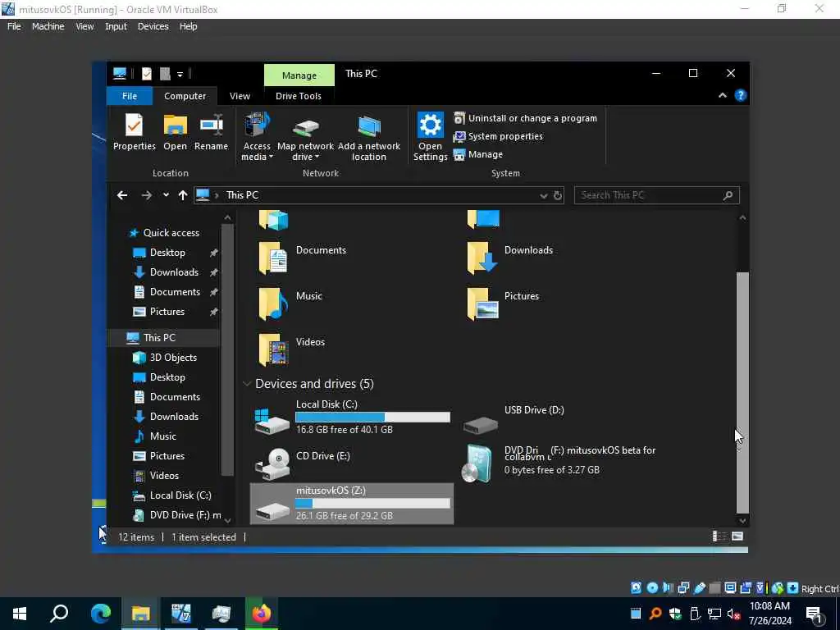Open the address bar history dropdown

(544, 195)
